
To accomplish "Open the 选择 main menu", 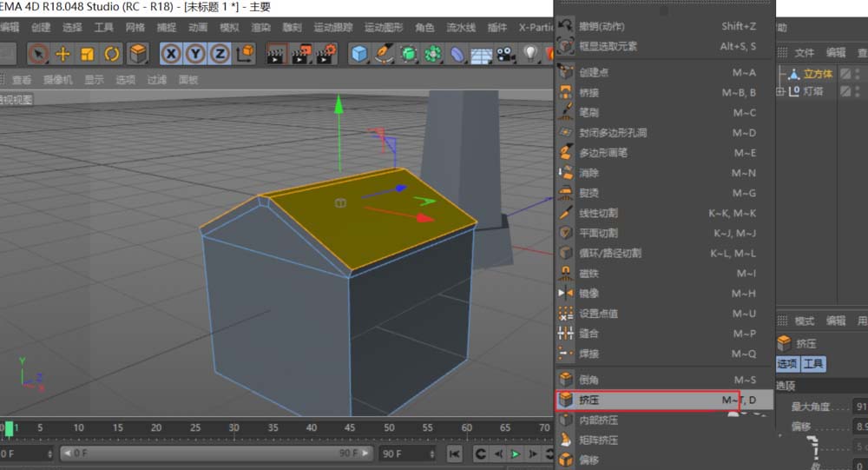I will pos(72,27).
